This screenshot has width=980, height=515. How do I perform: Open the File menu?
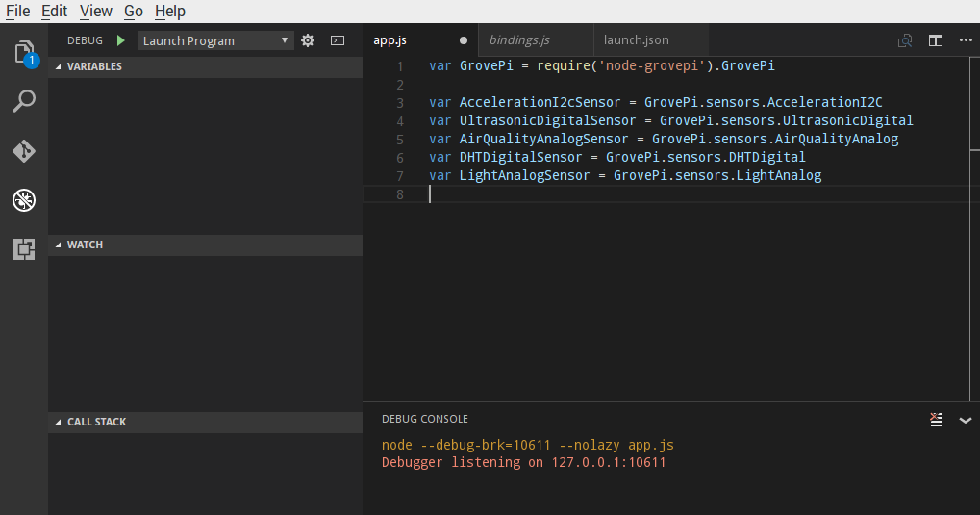(18, 12)
